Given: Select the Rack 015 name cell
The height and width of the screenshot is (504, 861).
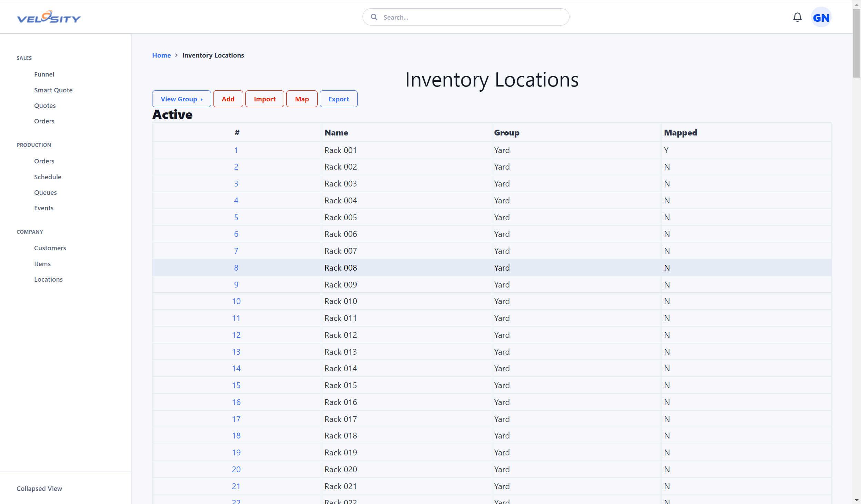Looking at the screenshot, I should 407,385.
